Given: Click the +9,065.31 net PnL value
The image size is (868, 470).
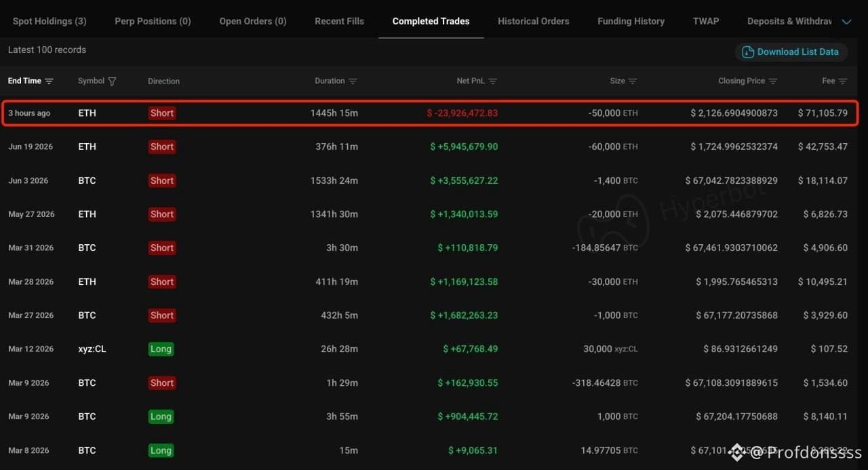Looking at the screenshot, I should tap(473, 450).
